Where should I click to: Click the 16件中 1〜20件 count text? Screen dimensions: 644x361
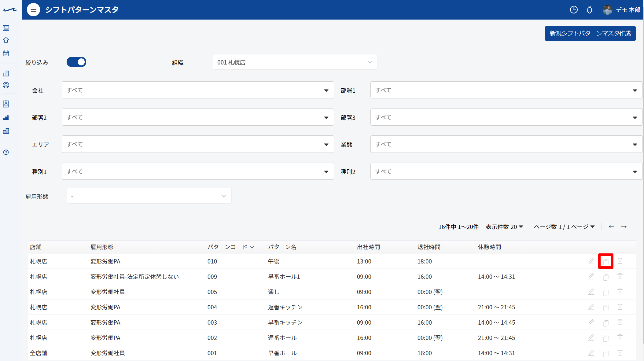coord(458,227)
